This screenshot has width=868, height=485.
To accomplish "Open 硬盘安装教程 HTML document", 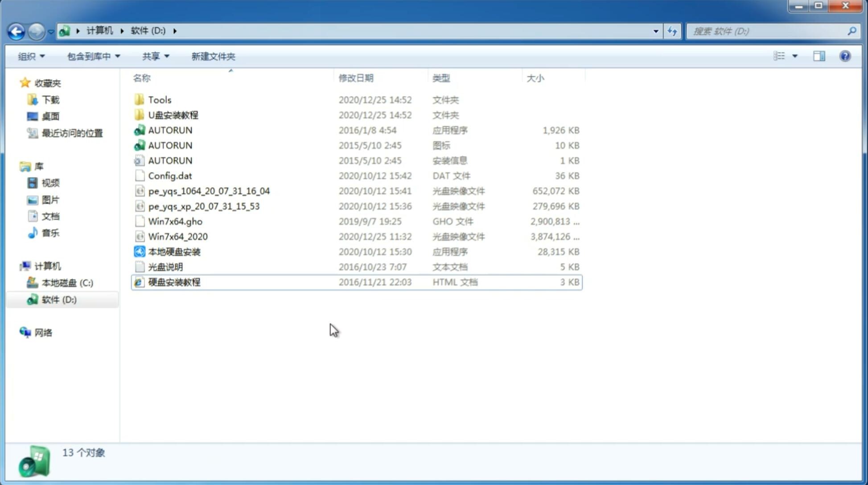I will (174, 282).
